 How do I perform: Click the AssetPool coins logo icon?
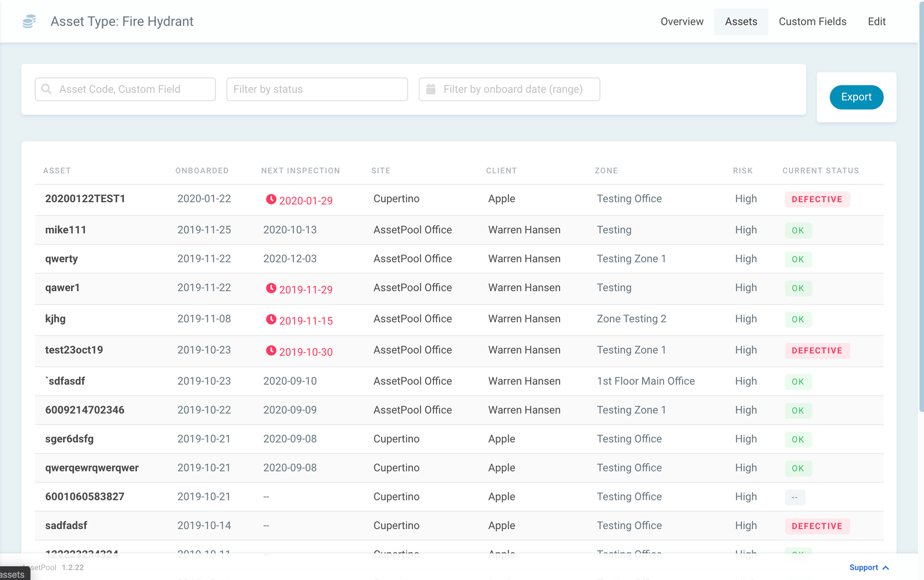[29, 21]
